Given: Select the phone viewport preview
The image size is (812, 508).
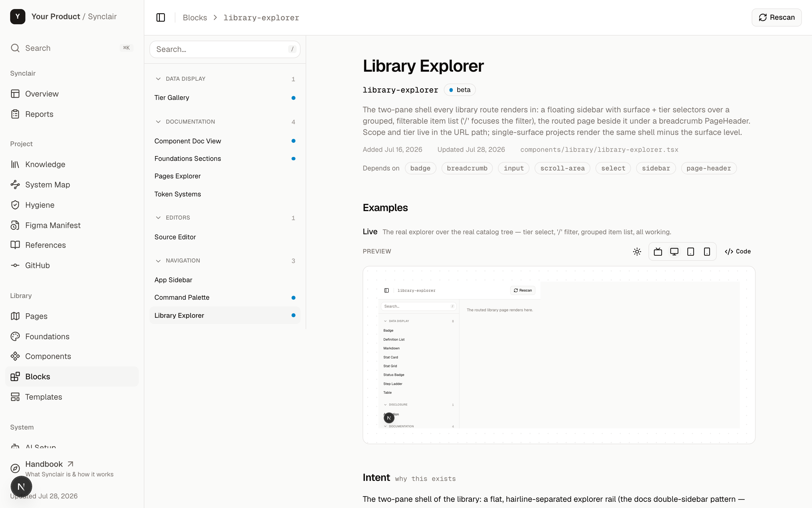Looking at the screenshot, I should (707, 252).
